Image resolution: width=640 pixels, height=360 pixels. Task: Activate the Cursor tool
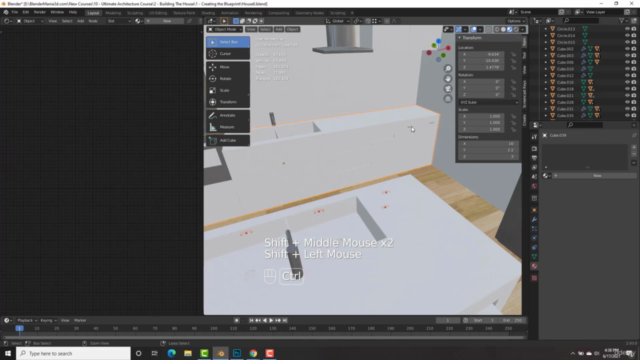tap(228, 53)
